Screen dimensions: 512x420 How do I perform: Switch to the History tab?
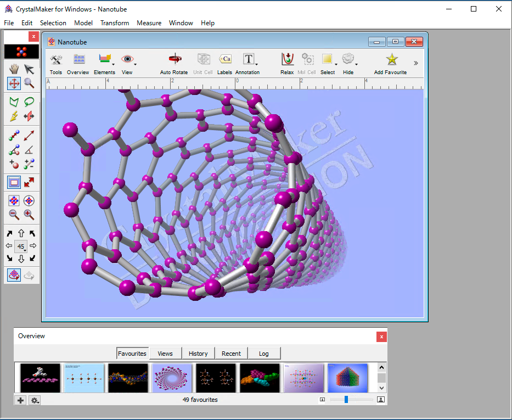(x=198, y=354)
